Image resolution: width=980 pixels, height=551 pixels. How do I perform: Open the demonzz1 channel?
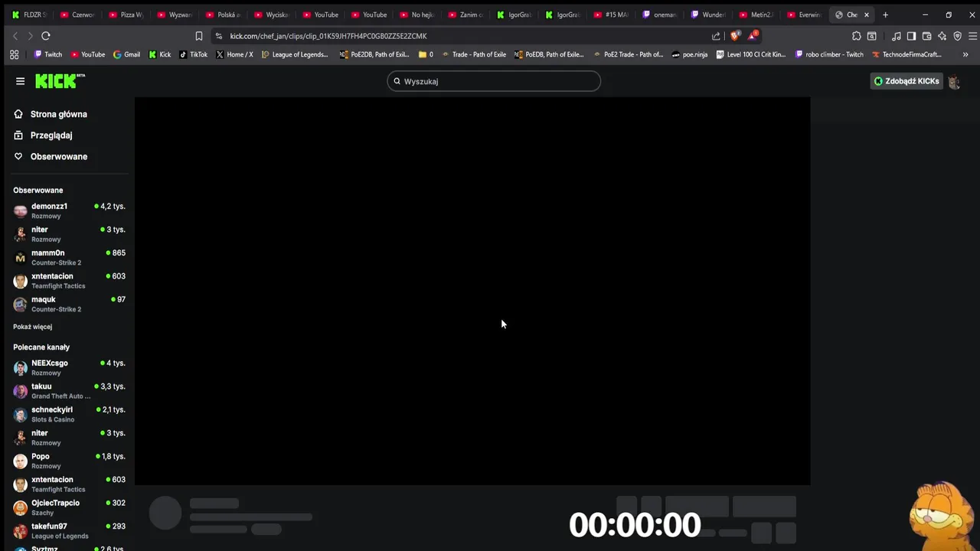click(x=69, y=210)
